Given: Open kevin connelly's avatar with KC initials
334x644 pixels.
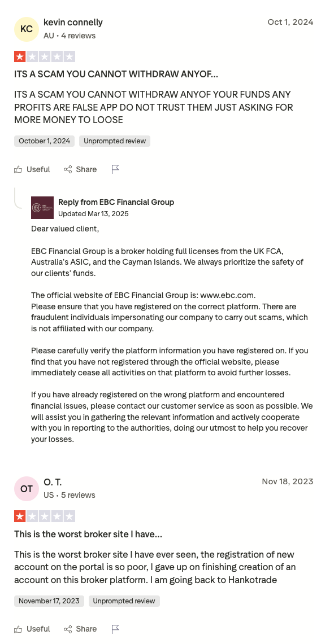Looking at the screenshot, I should point(26,29).
